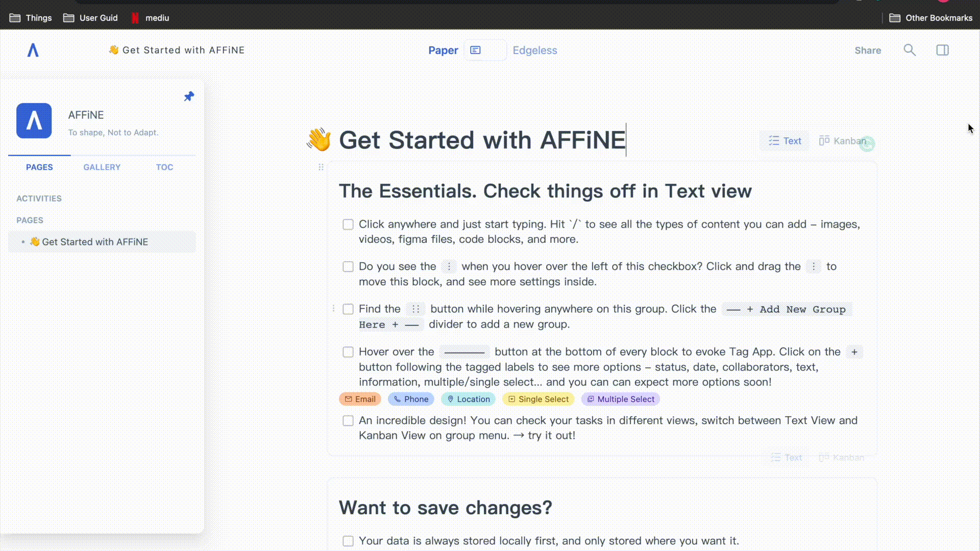Click the Share button

click(868, 50)
